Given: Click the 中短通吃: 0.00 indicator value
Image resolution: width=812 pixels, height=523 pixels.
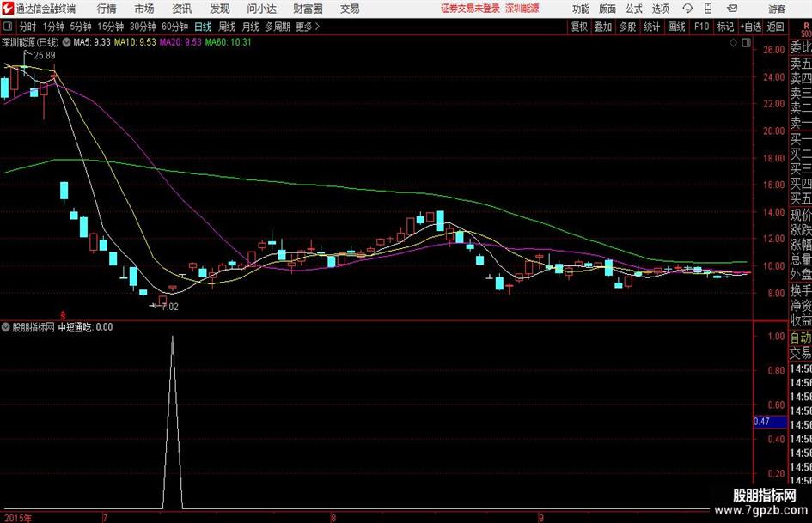Looking at the screenshot, I should 85,326.
